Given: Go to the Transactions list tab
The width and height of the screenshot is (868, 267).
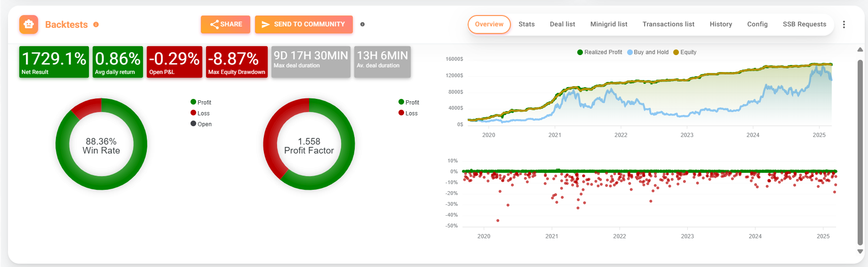Looking at the screenshot, I should (668, 24).
